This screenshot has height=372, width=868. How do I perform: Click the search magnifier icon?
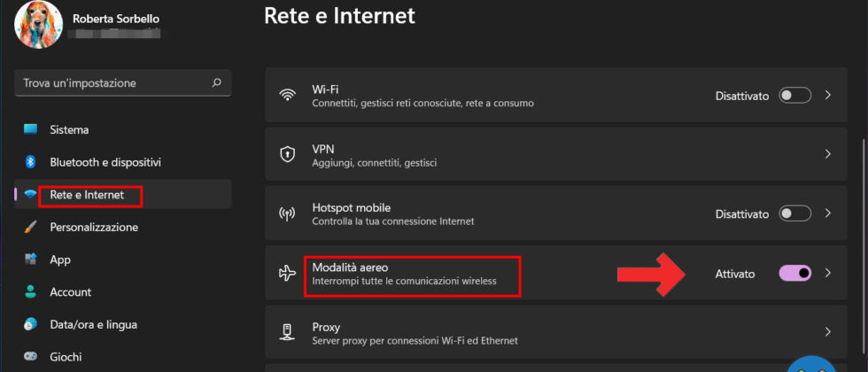pyautogui.click(x=216, y=83)
